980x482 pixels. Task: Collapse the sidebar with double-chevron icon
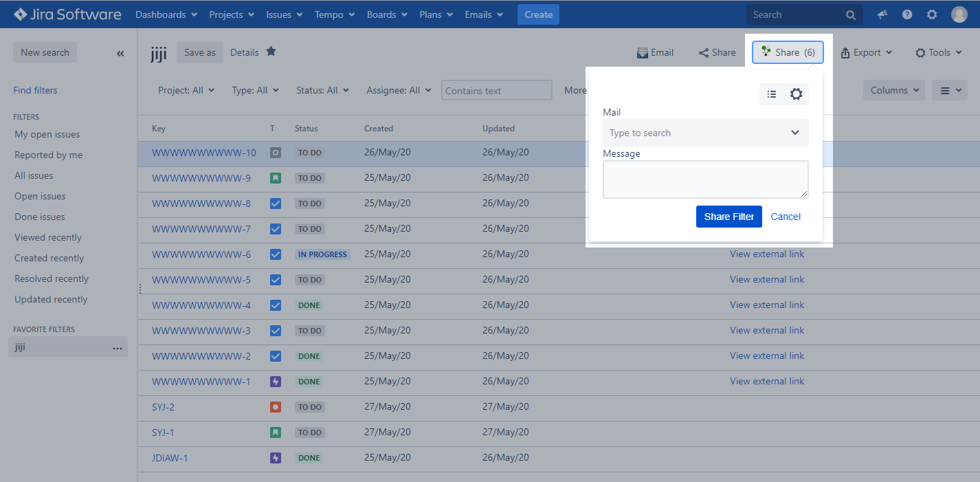coord(120,53)
